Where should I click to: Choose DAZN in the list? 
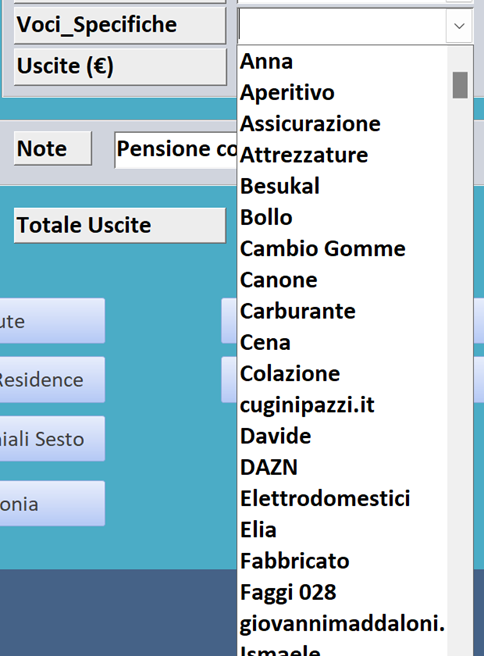point(342,467)
